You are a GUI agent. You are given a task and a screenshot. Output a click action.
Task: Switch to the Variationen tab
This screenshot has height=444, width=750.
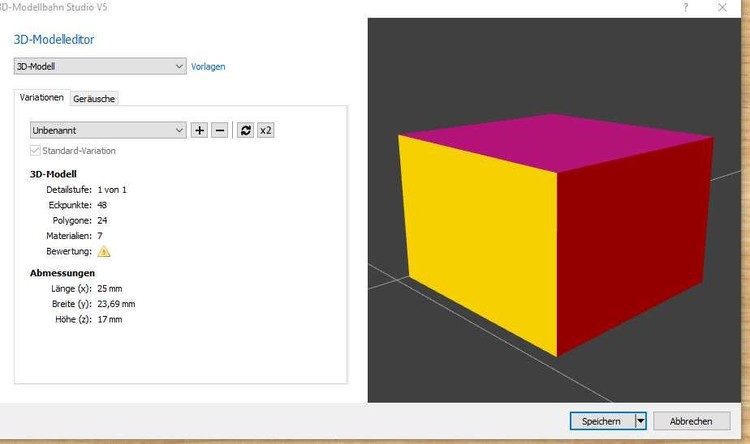click(x=42, y=98)
